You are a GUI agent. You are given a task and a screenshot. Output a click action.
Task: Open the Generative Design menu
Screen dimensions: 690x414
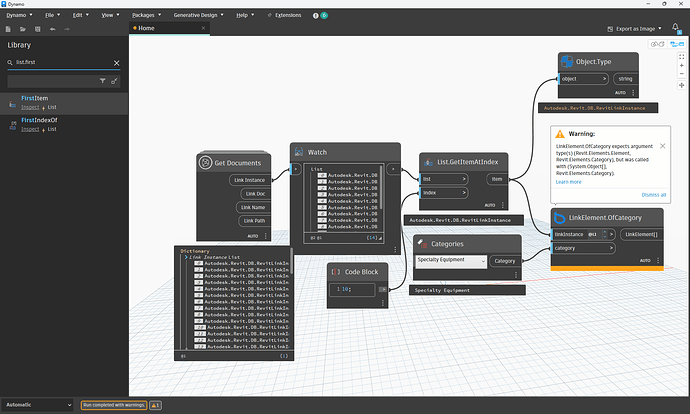pyautogui.click(x=194, y=15)
